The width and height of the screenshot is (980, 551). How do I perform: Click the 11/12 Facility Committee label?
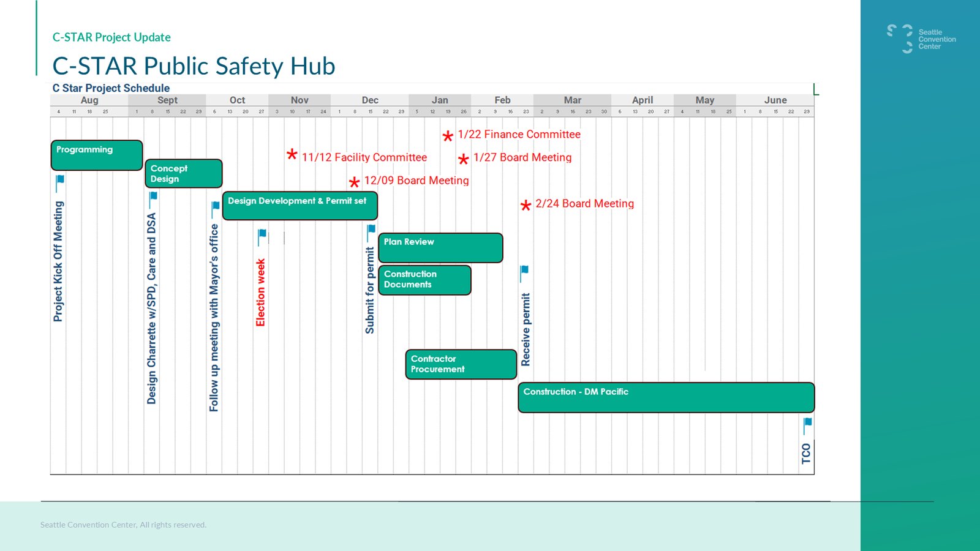click(364, 157)
